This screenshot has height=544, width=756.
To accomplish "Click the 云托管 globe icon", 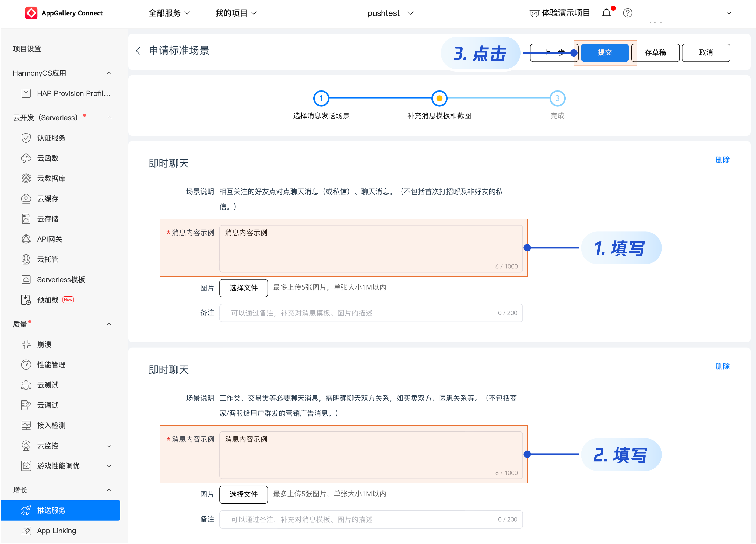I will pos(26,259).
